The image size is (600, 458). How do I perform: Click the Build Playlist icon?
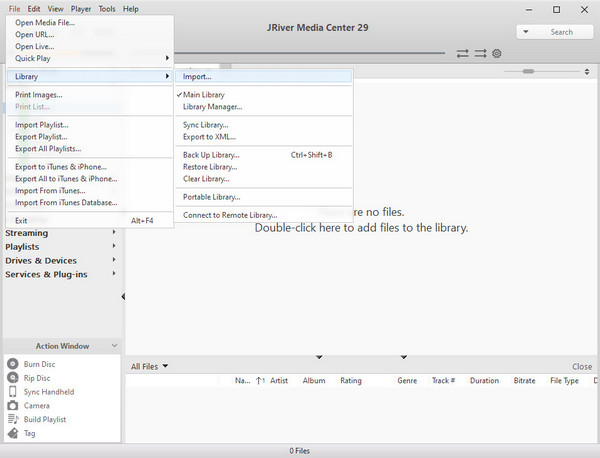13,419
